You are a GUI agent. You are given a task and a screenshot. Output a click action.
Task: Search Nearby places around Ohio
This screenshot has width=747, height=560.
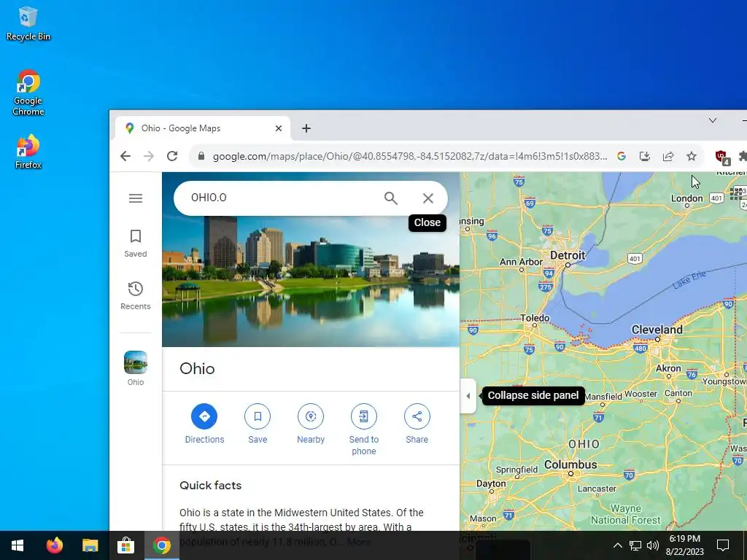tap(311, 424)
